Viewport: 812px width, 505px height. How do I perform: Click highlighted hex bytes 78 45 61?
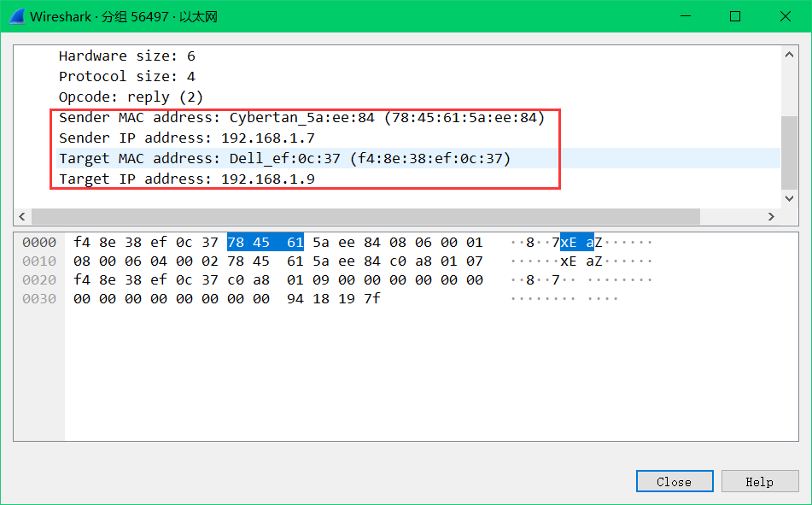[266, 242]
